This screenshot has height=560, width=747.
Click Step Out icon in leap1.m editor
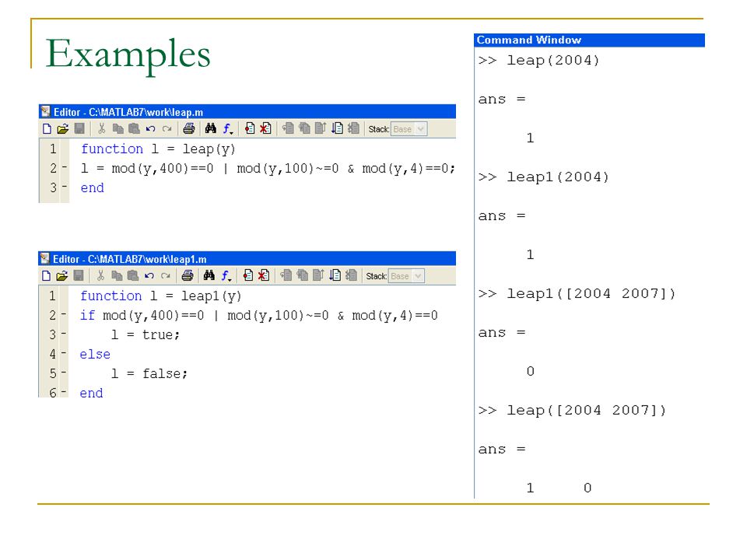[x=318, y=275]
